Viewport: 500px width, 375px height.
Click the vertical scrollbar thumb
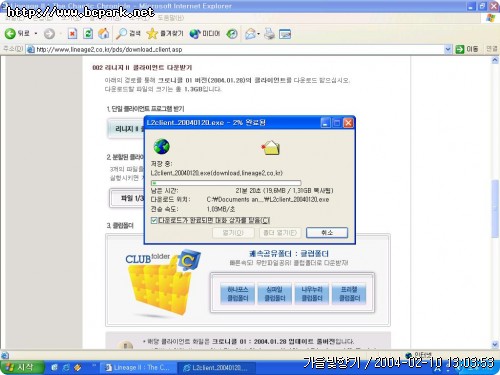[x=495, y=209]
